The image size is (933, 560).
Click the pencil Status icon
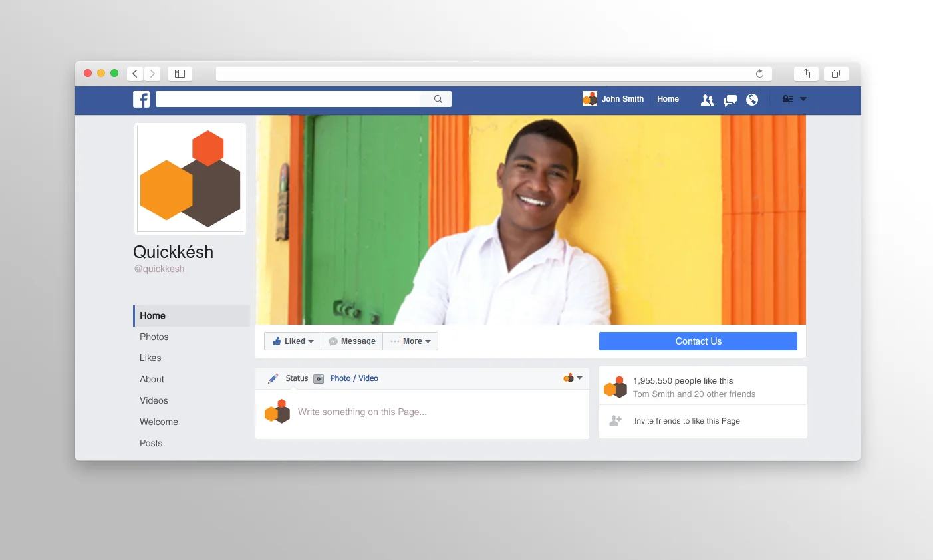tap(273, 378)
